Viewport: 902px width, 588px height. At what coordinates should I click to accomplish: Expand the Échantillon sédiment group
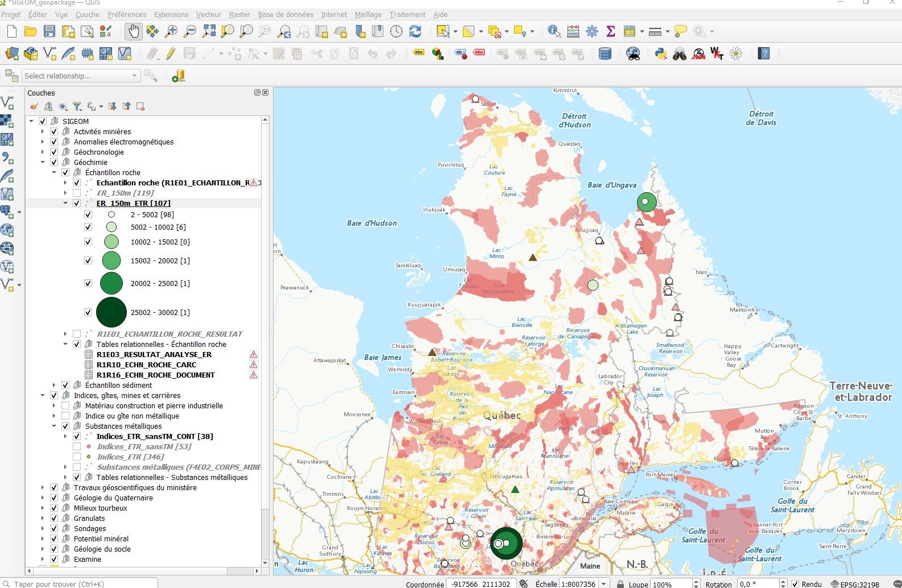pyautogui.click(x=54, y=385)
